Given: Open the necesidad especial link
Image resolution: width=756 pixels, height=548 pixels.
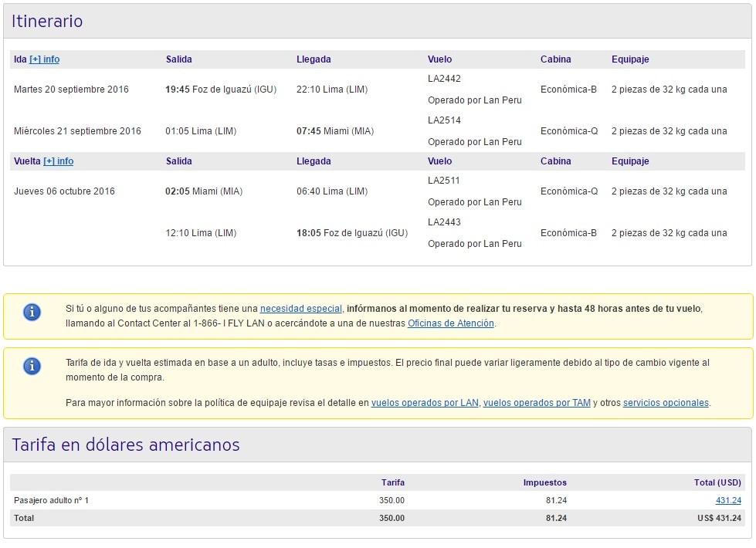Looking at the screenshot, I should click(x=301, y=309).
